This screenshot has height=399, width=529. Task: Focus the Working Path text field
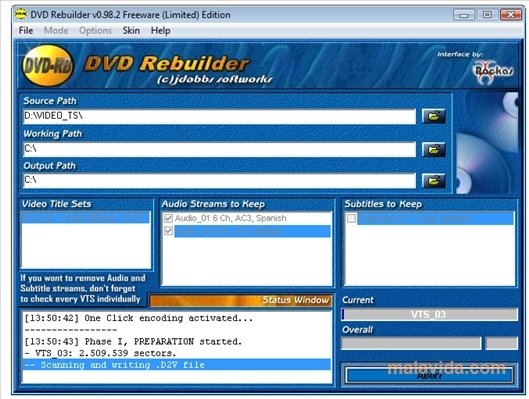coord(219,149)
